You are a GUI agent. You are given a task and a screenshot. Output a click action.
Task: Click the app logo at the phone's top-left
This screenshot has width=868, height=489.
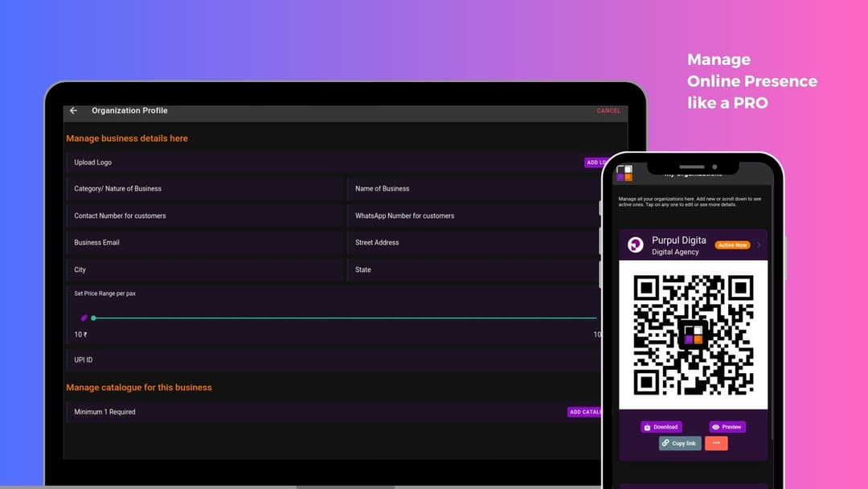click(624, 173)
